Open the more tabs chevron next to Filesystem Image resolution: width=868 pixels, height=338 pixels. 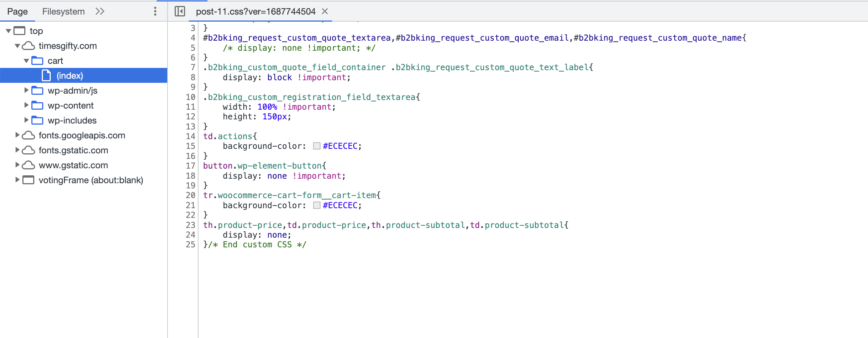[100, 11]
